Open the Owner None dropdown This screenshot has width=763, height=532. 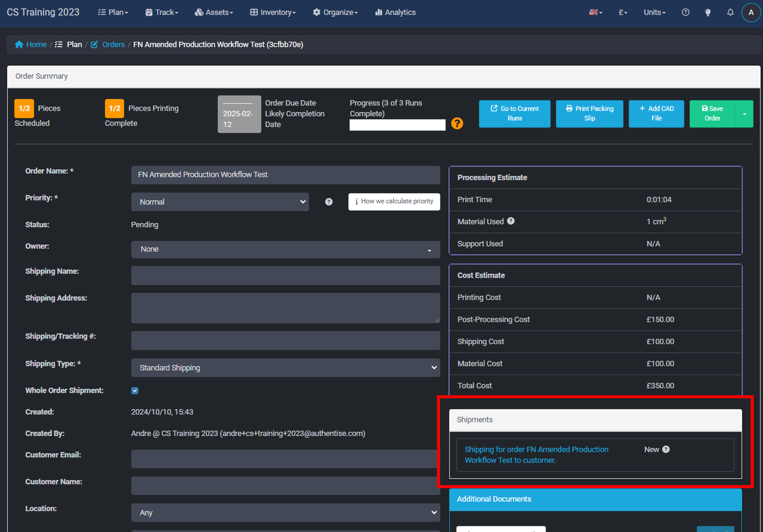coord(285,249)
